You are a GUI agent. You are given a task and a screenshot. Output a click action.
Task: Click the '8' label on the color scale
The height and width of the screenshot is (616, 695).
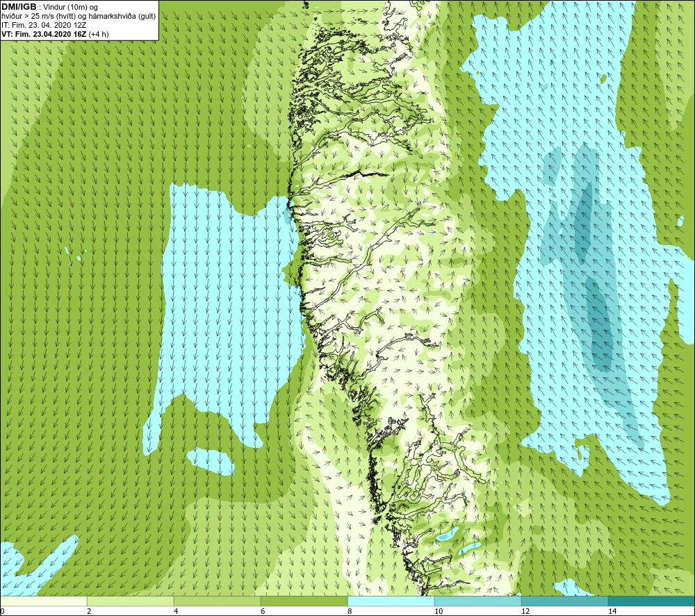(x=350, y=612)
